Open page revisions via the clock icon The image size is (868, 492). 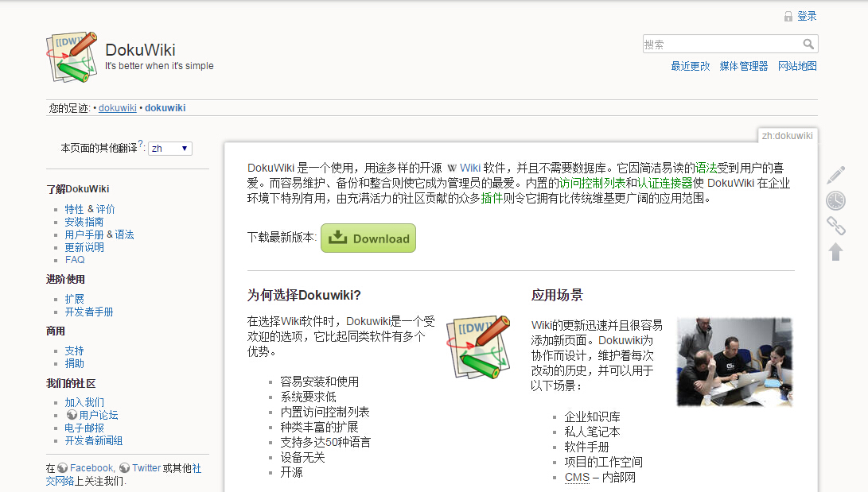click(x=835, y=200)
